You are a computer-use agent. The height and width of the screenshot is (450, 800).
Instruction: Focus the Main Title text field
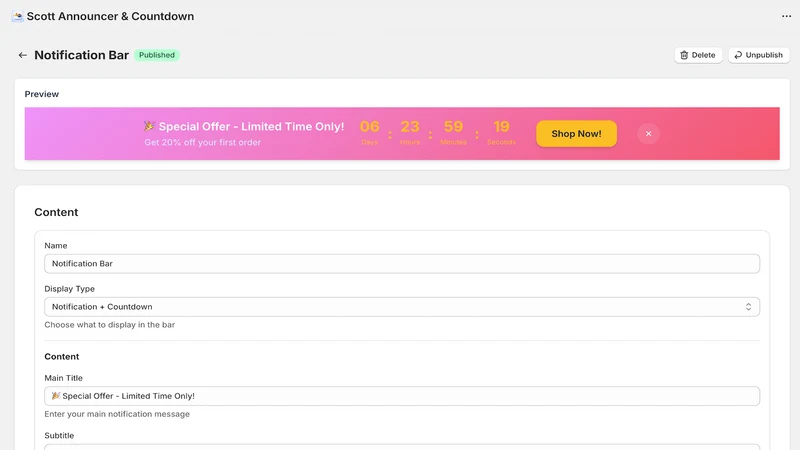click(x=402, y=396)
